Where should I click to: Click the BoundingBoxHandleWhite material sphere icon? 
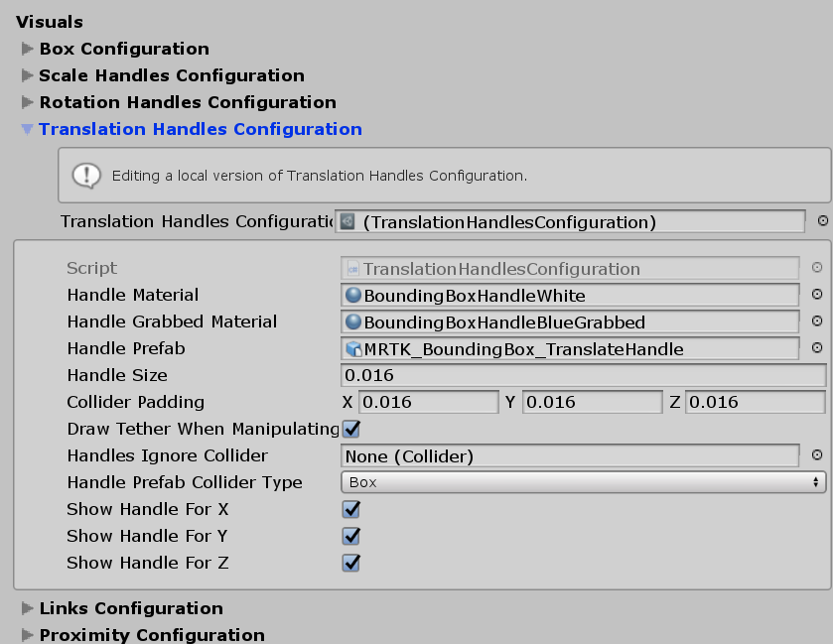352,295
